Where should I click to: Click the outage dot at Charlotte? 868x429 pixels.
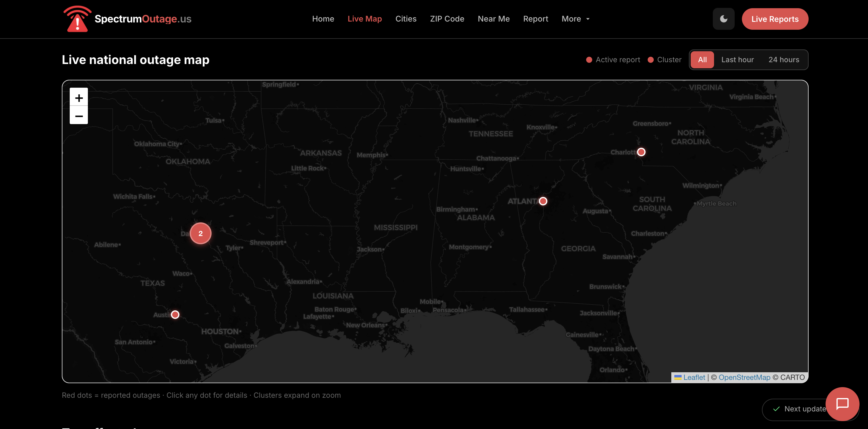click(641, 152)
